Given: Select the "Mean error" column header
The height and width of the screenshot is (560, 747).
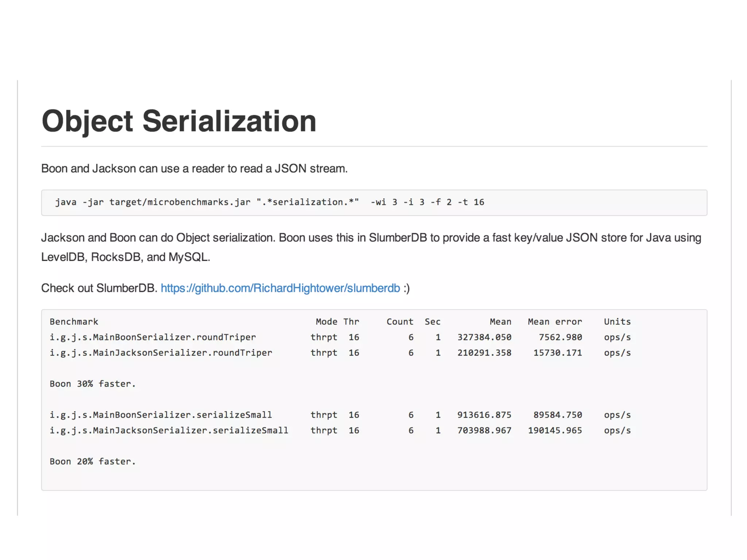Looking at the screenshot, I should [555, 322].
